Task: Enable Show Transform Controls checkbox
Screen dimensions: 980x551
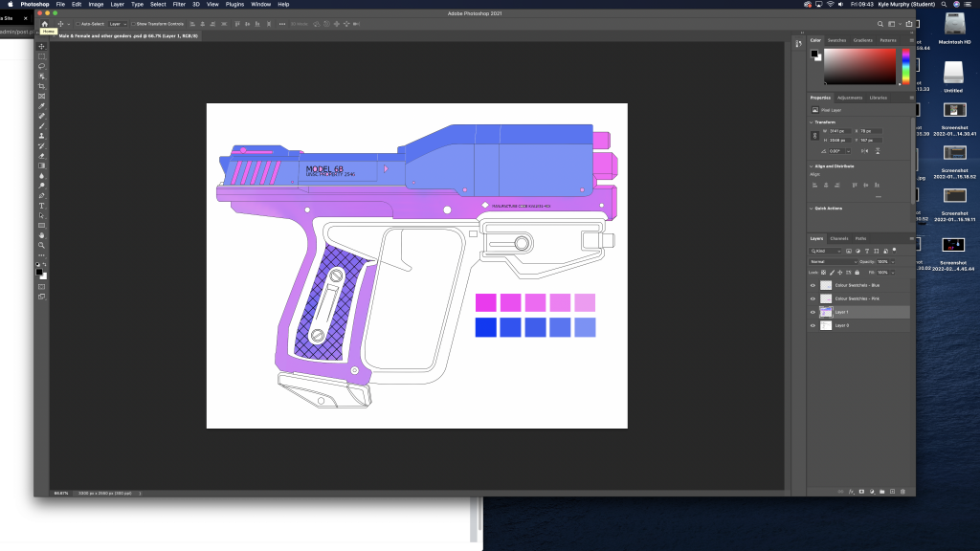Action: [x=133, y=24]
